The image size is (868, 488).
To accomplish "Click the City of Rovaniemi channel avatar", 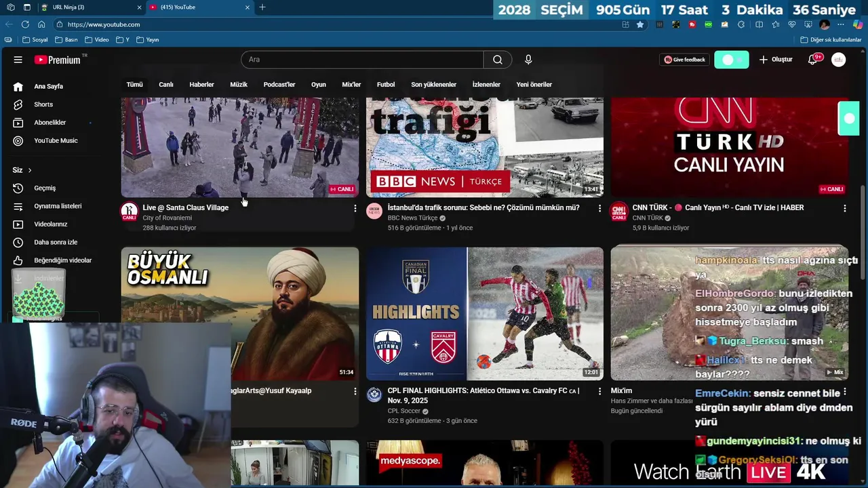I will pyautogui.click(x=130, y=211).
